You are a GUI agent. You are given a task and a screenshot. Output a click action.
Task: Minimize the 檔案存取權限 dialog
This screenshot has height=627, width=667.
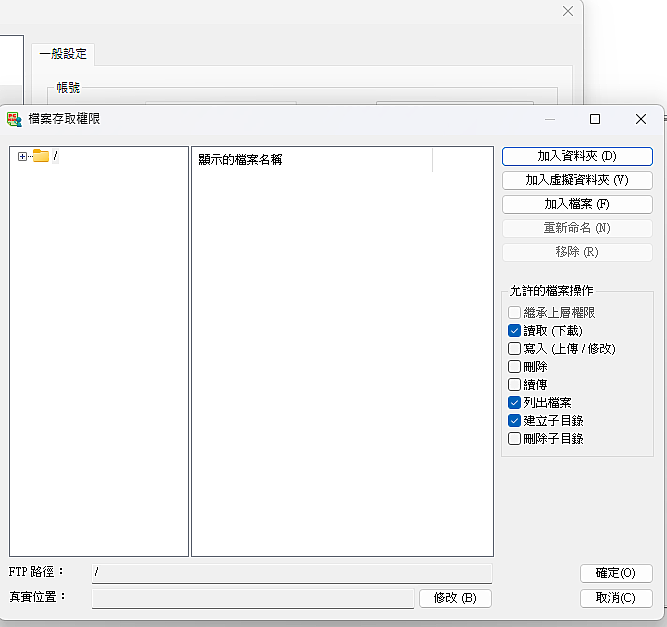(x=550, y=119)
